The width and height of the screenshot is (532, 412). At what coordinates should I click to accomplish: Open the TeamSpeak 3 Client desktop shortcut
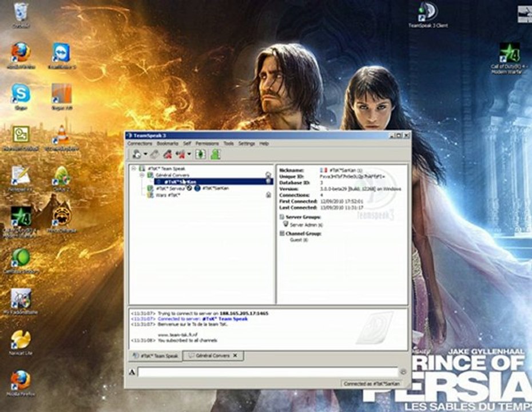pos(427,15)
